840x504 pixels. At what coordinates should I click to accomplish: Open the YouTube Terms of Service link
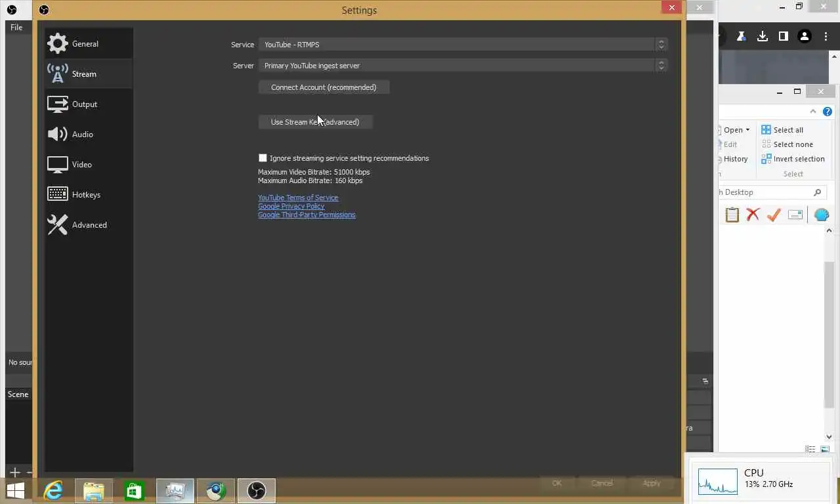(x=298, y=198)
